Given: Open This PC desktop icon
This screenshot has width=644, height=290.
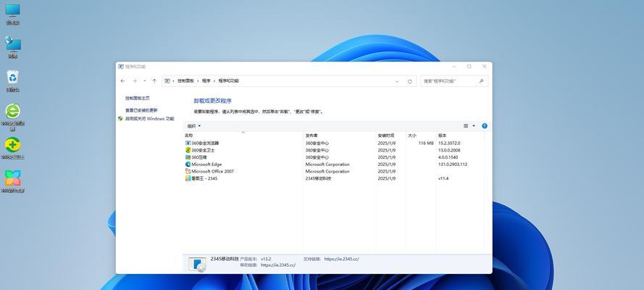Looking at the screenshot, I should click(x=13, y=11).
